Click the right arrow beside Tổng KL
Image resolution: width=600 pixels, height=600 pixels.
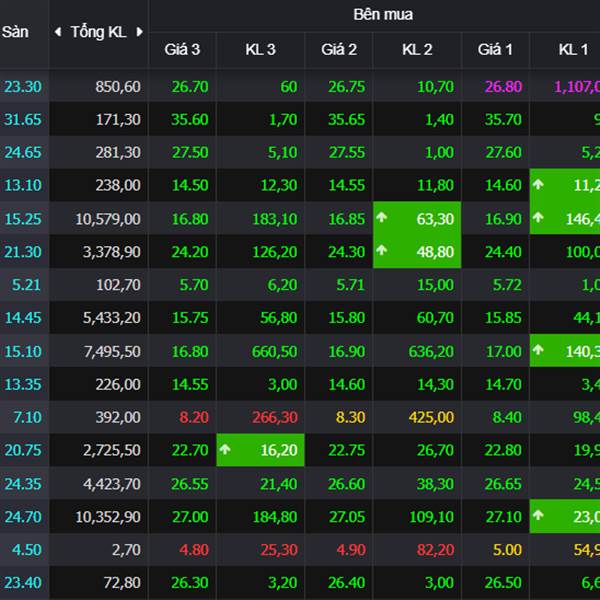click(x=139, y=32)
